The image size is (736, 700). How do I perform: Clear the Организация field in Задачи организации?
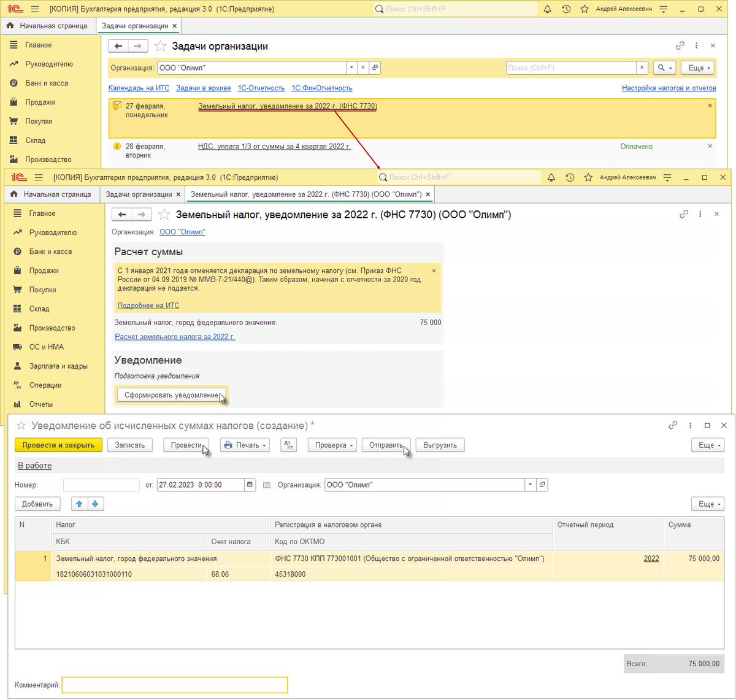pyautogui.click(x=363, y=67)
